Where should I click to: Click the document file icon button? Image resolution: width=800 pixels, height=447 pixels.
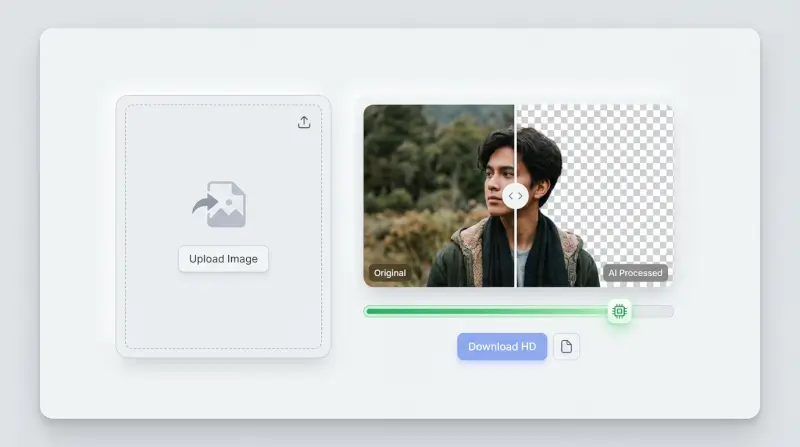pyautogui.click(x=566, y=346)
